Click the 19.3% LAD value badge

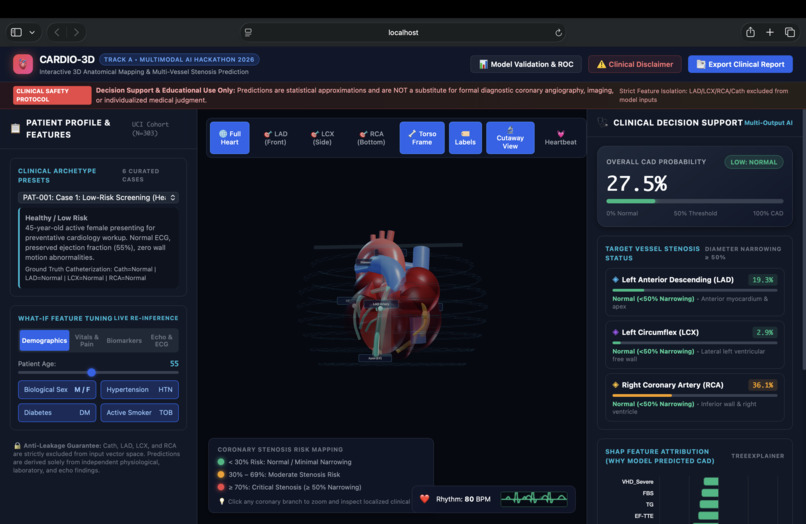pos(762,280)
